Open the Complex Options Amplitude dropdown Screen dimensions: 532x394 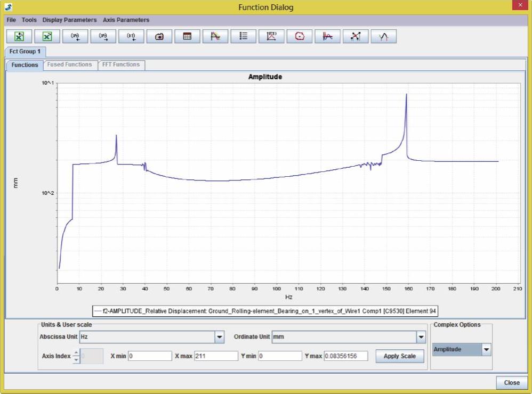tap(486, 349)
